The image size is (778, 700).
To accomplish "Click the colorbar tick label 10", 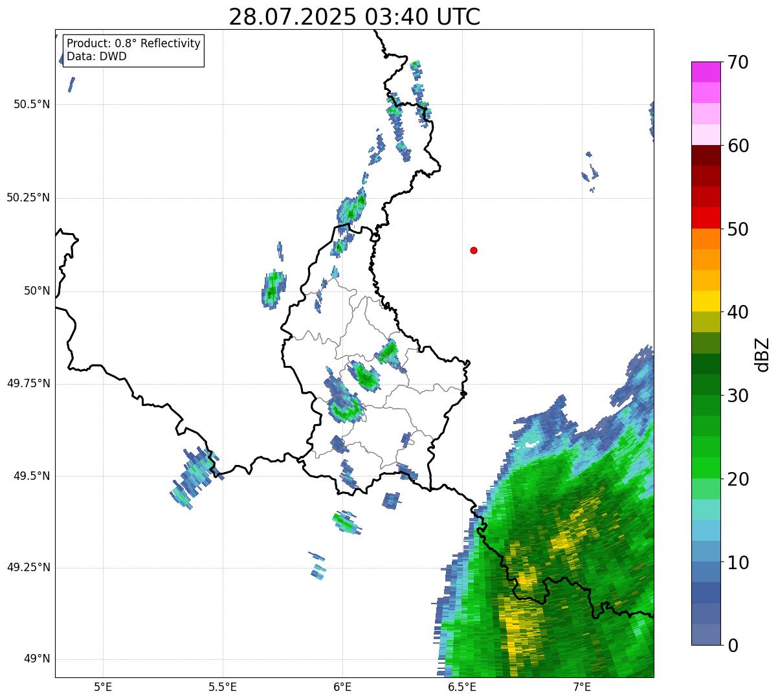I will coord(738,563).
